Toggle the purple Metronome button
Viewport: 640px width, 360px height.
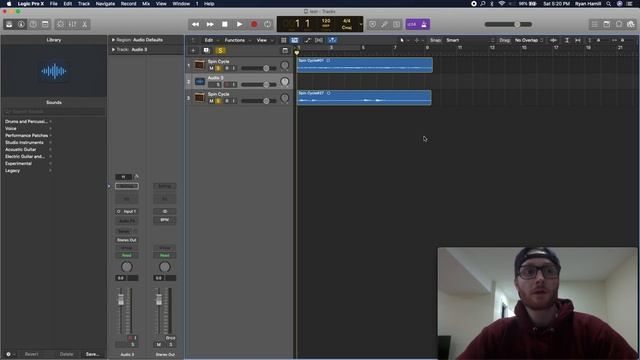pyautogui.click(x=424, y=24)
